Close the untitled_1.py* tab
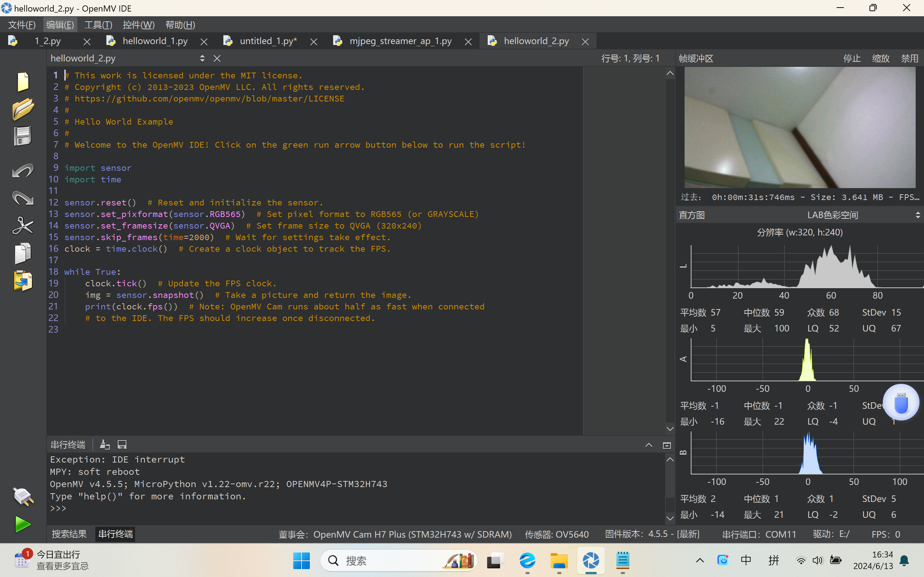The height and width of the screenshot is (577, 924). [x=313, y=42]
